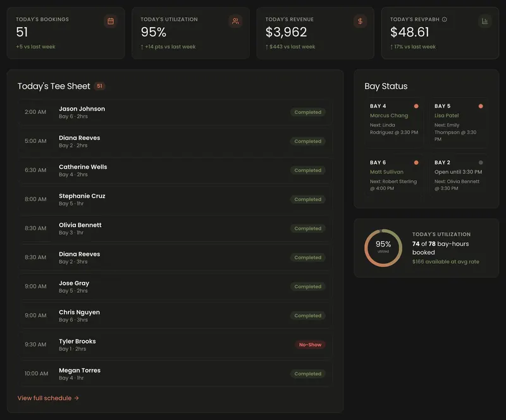Click the Bay 5 orange status dot

point(481,106)
